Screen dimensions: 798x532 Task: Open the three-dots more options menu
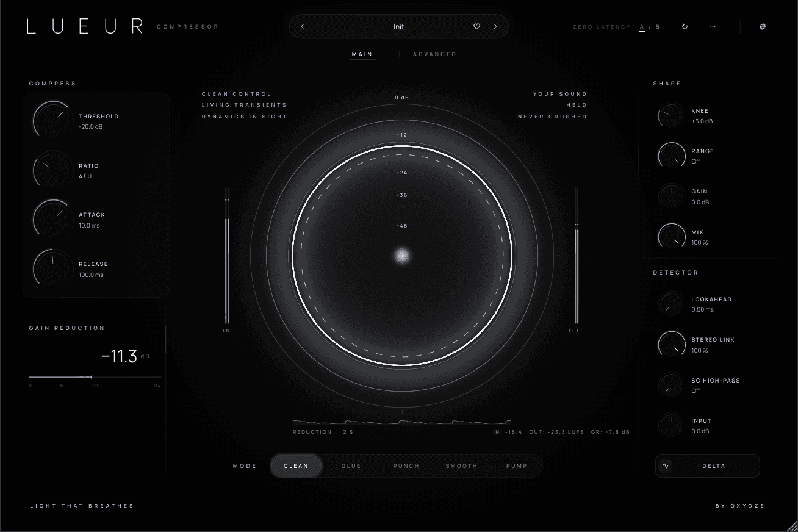click(x=713, y=27)
